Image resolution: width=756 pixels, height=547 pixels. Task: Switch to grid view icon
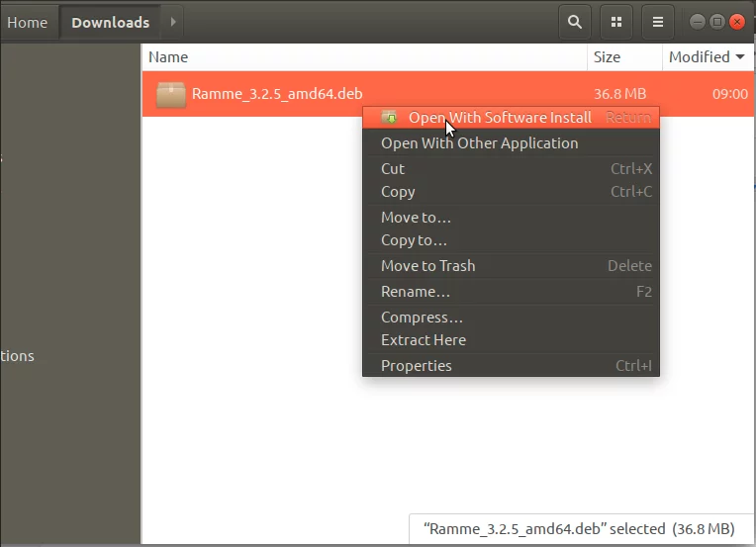pyautogui.click(x=616, y=22)
